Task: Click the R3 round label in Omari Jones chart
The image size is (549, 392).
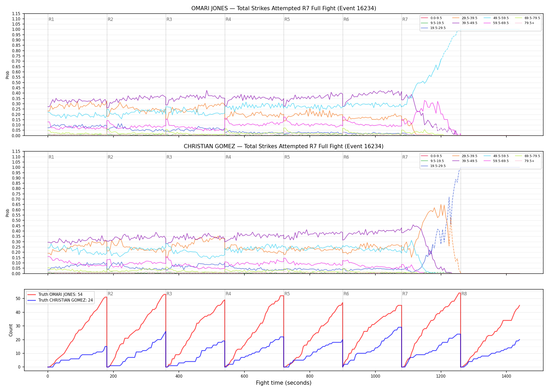Action: point(169,19)
